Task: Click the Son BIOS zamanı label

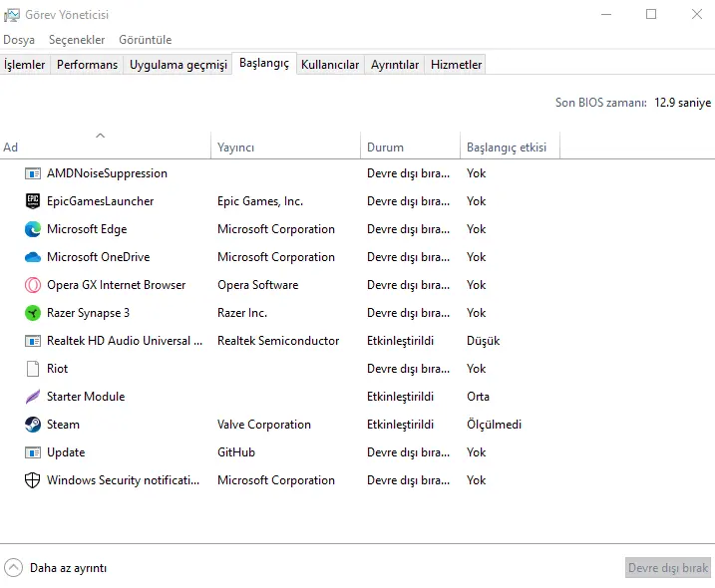Action: pos(601,103)
